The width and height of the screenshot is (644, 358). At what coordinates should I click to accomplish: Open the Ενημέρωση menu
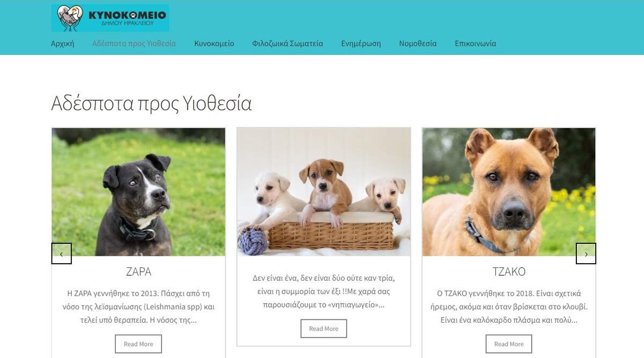click(x=361, y=43)
